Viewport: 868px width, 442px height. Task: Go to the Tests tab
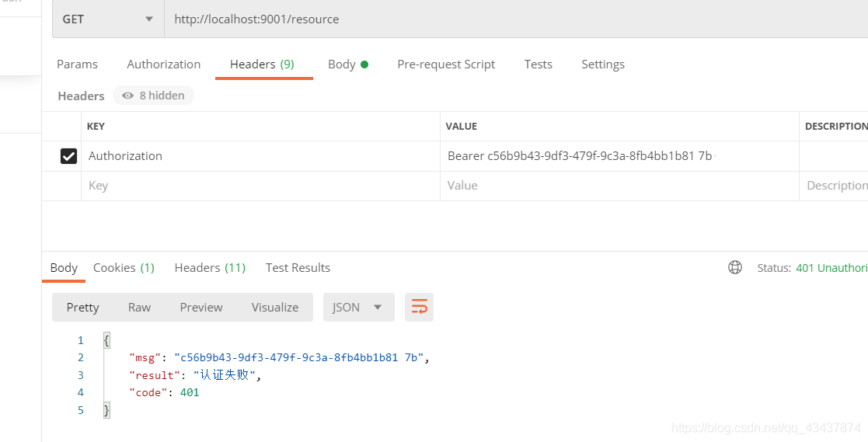point(538,64)
